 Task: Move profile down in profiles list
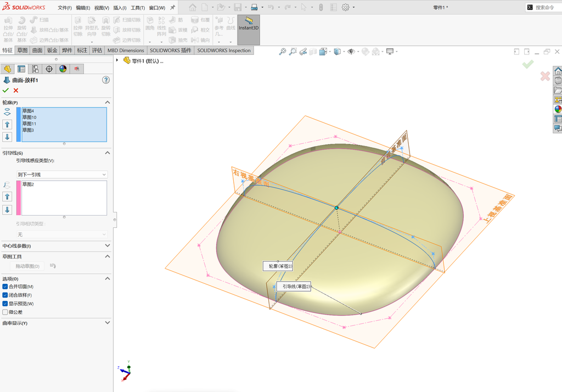[x=7, y=137]
